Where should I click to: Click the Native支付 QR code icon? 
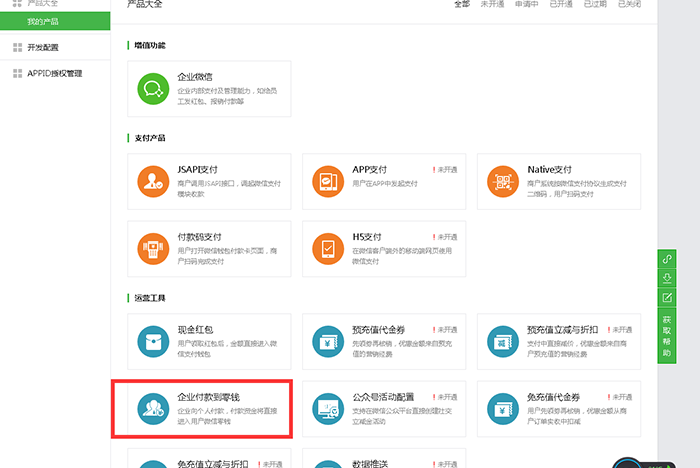click(503, 181)
